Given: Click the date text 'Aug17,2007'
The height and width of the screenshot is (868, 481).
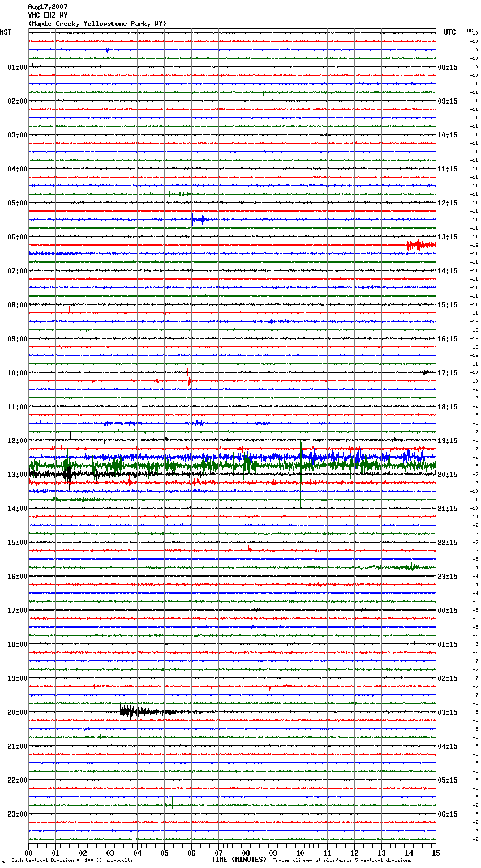Looking at the screenshot, I should (x=48, y=7).
